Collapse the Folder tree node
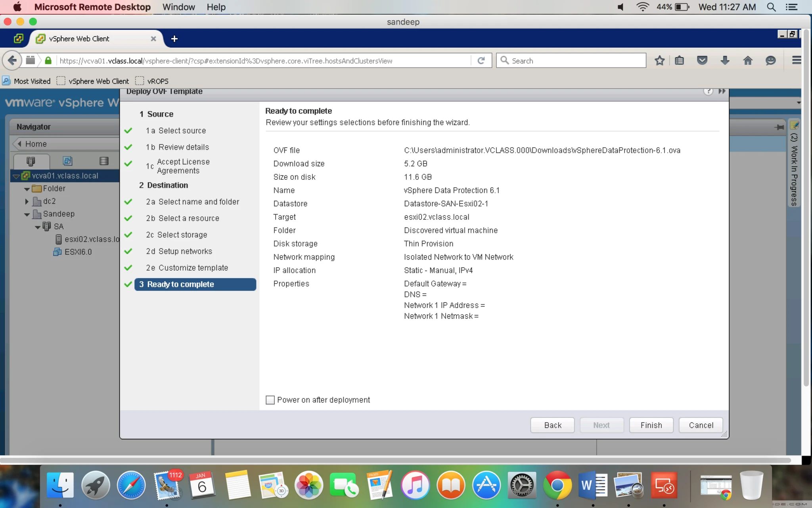This screenshot has height=508, width=812. 27,189
